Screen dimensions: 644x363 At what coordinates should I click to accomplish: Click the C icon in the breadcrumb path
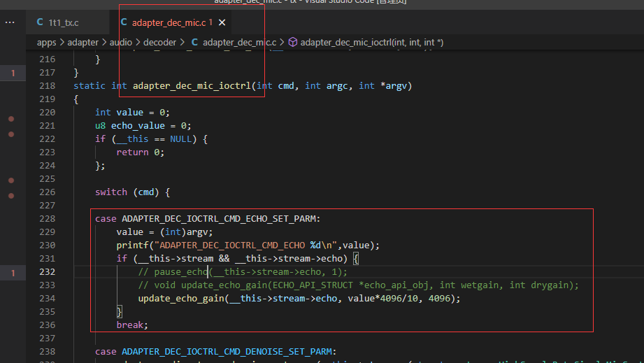click(x=194, y=42)
